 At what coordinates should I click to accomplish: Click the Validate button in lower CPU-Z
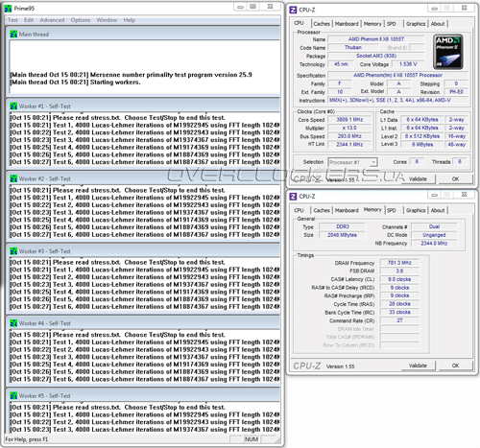coord(418,365)
